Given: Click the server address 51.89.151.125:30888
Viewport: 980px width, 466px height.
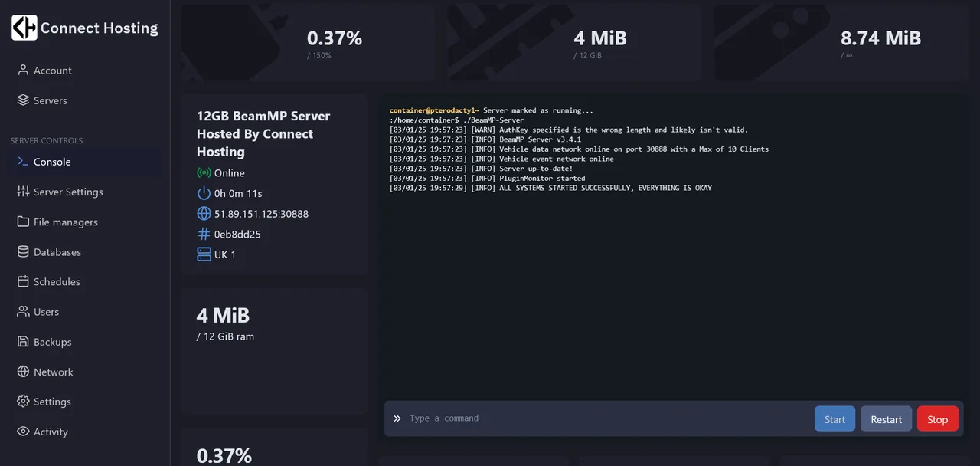Looking at the screenshot, I should [261, 214].
